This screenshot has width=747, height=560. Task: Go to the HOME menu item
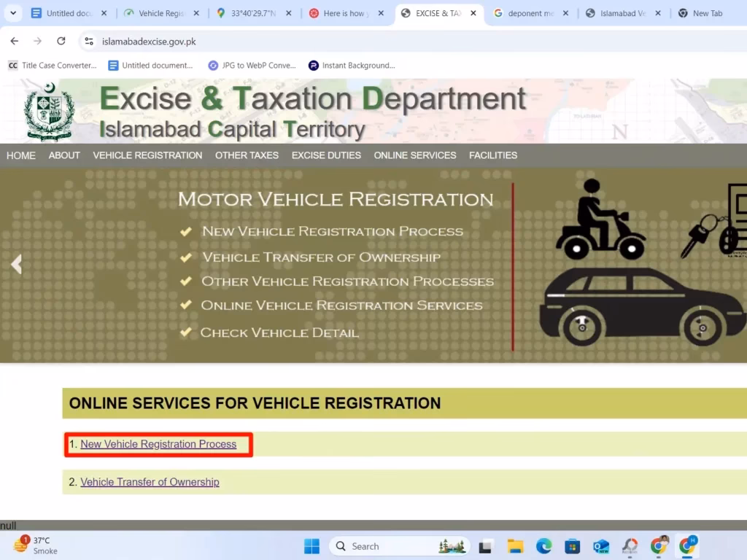21,155
